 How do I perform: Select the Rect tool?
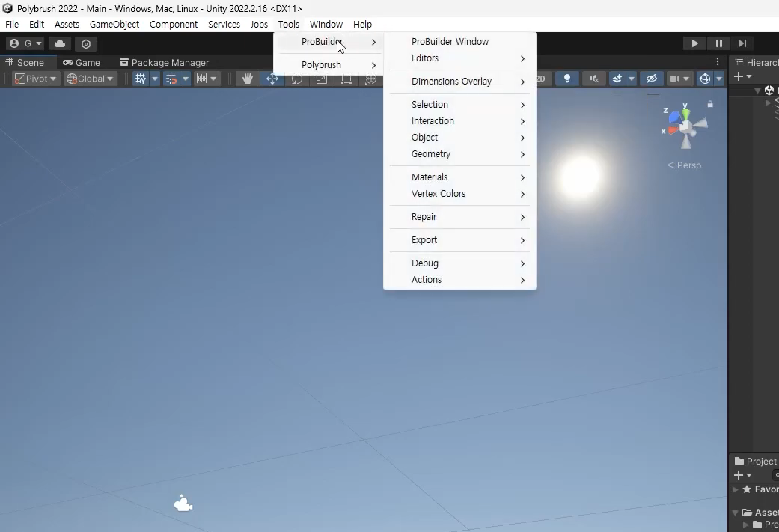pyautogui.click(x=346, y=79)
